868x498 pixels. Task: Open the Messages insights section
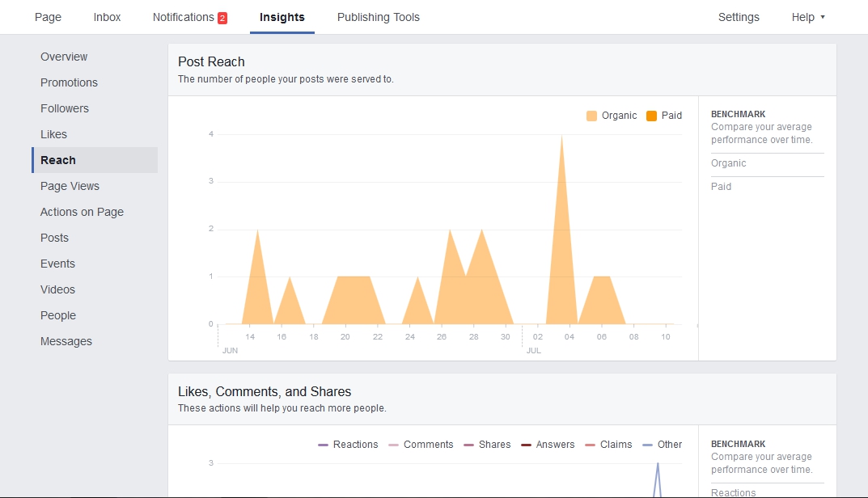pyautogui.click(x=66, y=341)
